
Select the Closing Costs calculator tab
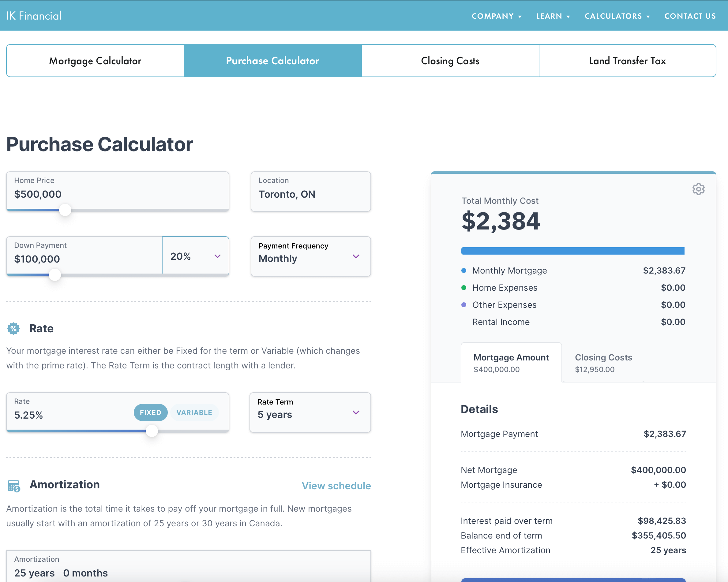pos(450,60)
